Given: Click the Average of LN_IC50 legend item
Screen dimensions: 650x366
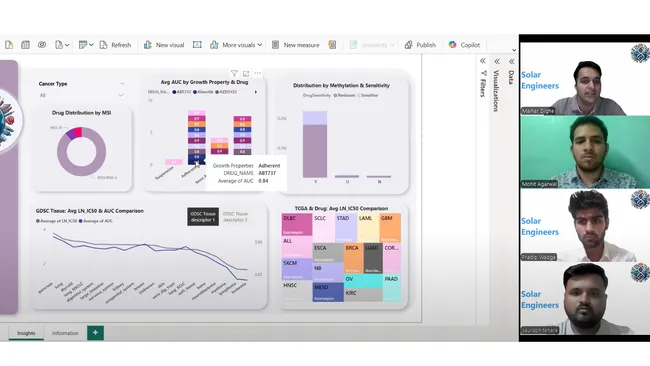Looking at the screenshot, I should pos(56,221).
